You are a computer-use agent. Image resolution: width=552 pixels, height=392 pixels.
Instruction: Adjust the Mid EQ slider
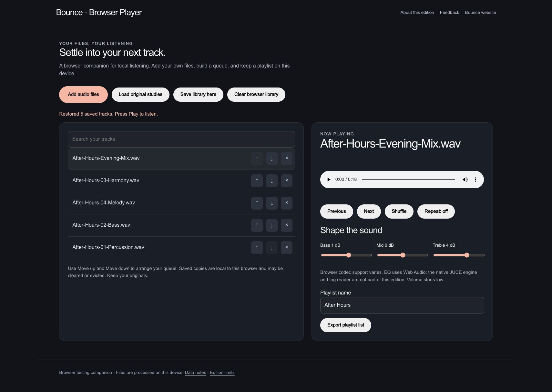tap(403, 255)
